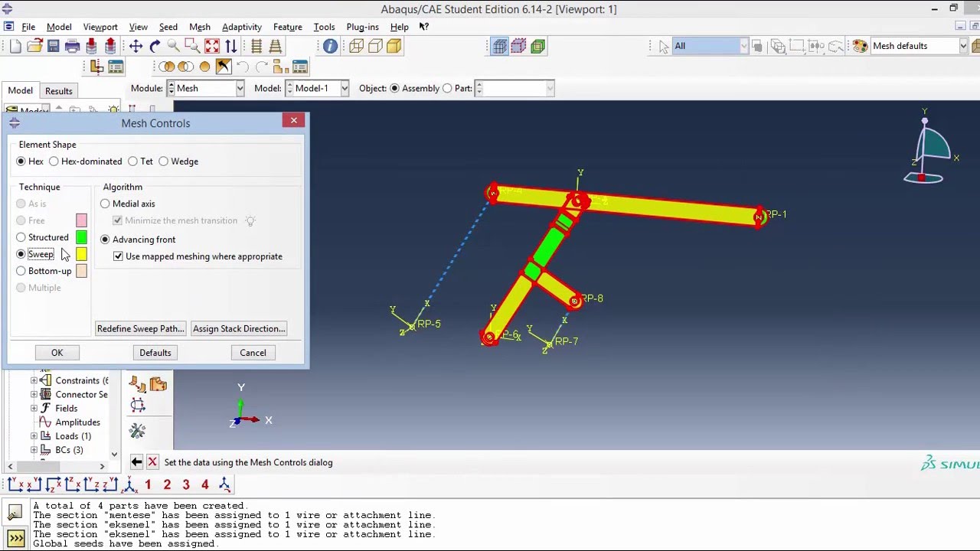Open the Adaptivity menu
The width and height of the screenshot is (980, 551).
(x=242, y=27)
